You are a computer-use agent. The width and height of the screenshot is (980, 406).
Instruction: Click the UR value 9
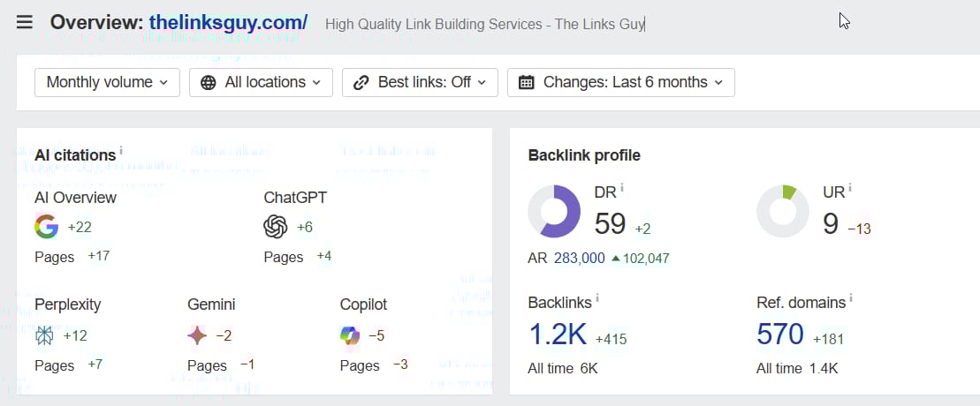[831, 223]
